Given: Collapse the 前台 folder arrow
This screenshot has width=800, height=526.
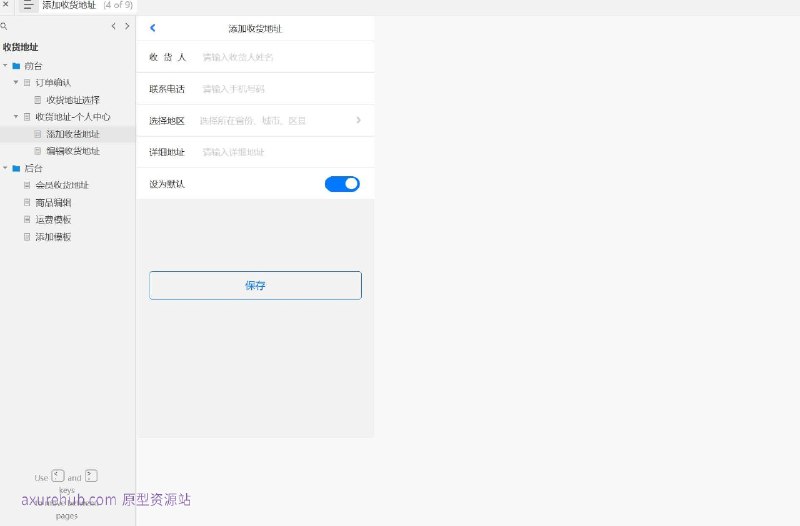Looking at the screenshot, I should pyautogui.click(x=5, y=66).
